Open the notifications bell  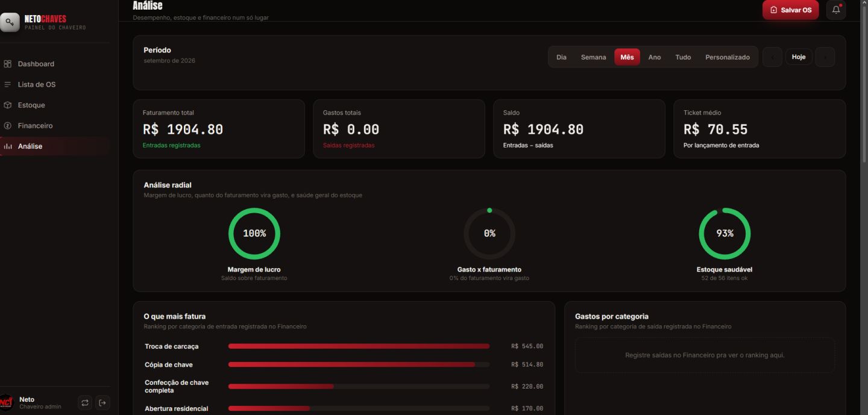coord(836,10)
